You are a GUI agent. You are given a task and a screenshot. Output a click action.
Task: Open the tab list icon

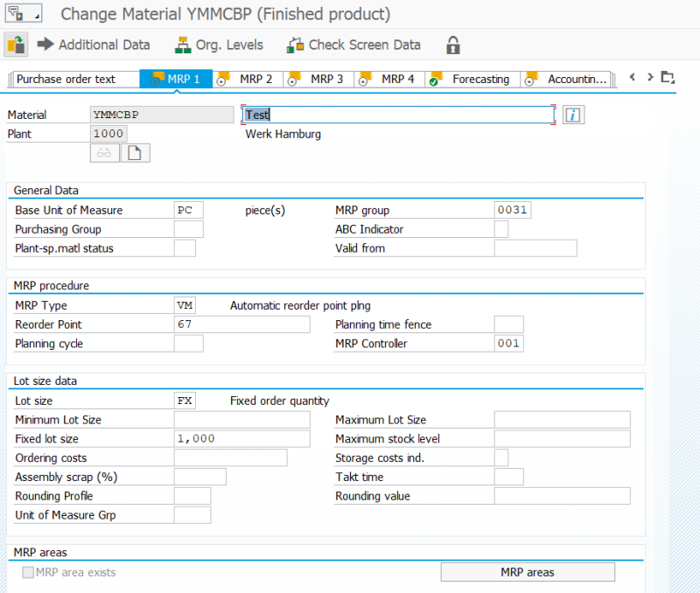coord(668,78)
